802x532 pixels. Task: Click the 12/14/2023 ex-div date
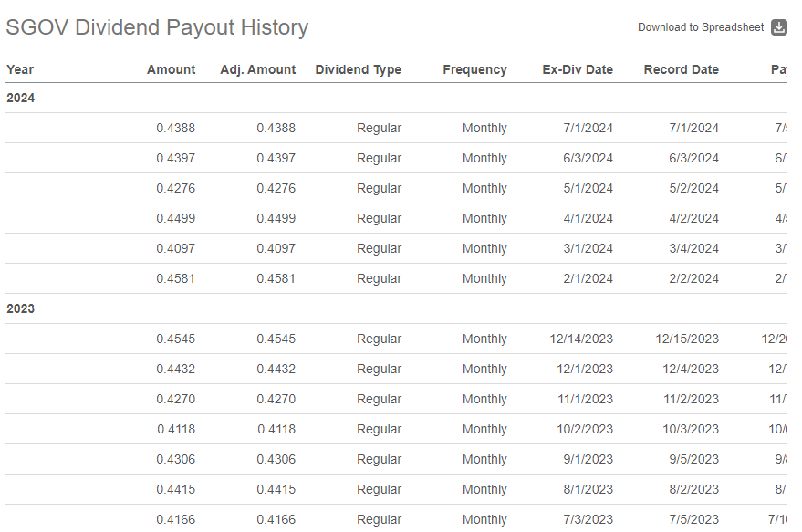click(581, 339)
